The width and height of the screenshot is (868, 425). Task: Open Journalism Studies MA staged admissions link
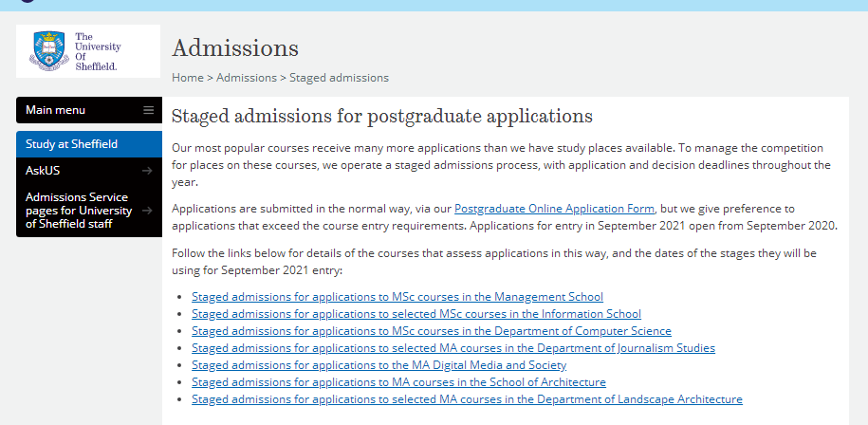coord(453,348)
